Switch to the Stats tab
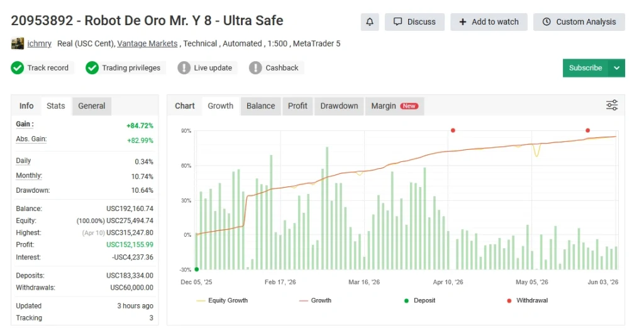644x330 pixels. (x=55, y=106)
